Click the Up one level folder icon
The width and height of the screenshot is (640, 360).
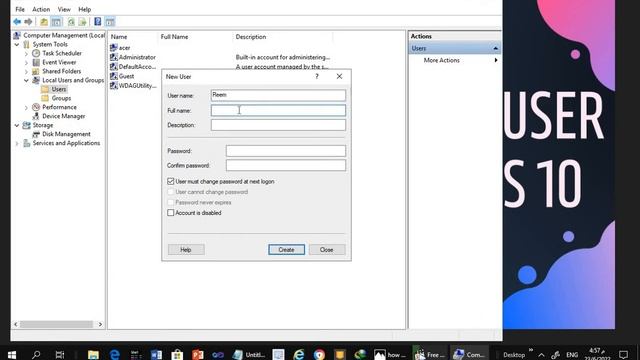click(44, 22)
